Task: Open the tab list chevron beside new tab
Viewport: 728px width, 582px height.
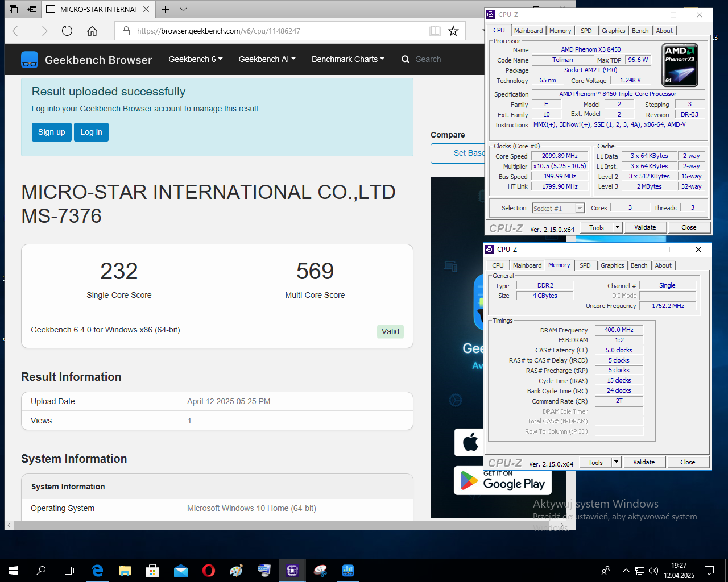Action: [x=183, y=9]
